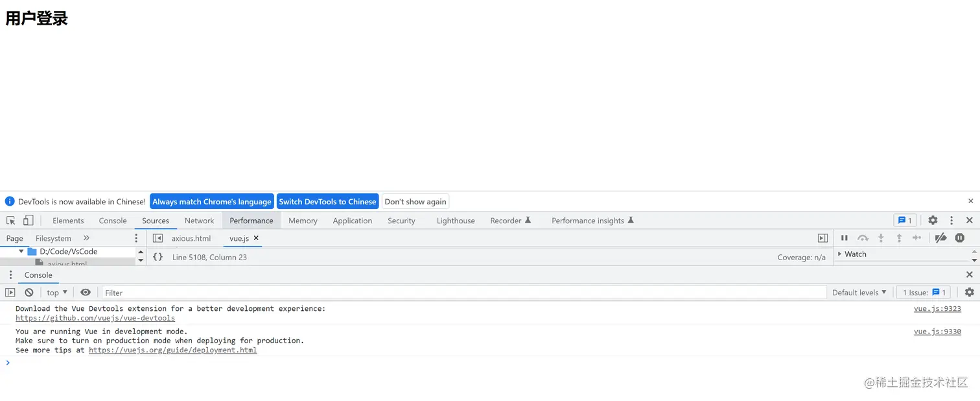980x401 pixels.
Task: Open the top-bar Console tab
Action: [113, 221]
